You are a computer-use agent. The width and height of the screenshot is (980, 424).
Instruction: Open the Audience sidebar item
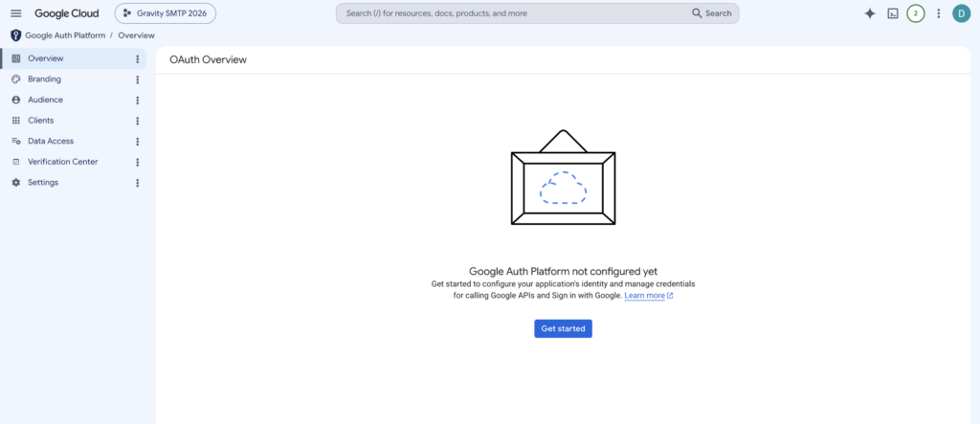(74, 100)
